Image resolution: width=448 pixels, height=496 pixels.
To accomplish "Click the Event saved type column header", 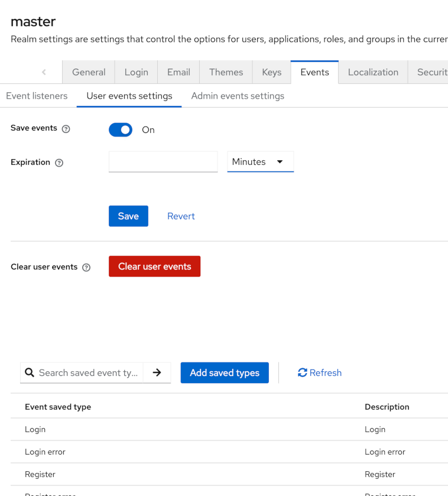I will tap(58, 407).
